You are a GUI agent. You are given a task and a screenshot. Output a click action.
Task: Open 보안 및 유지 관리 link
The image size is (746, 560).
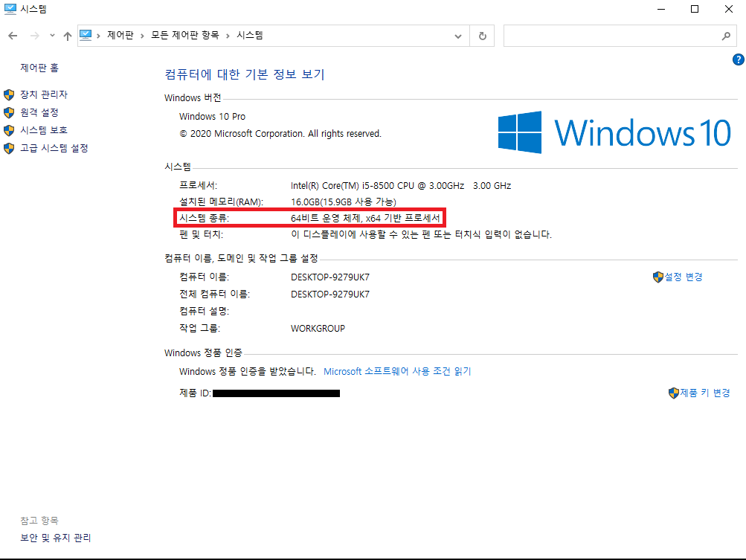coord(56,538)
